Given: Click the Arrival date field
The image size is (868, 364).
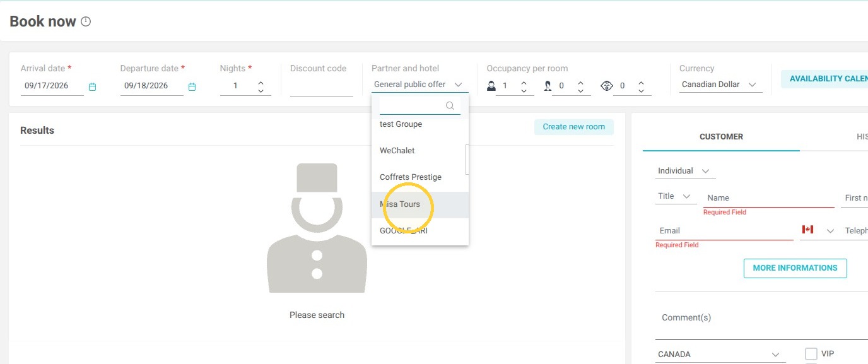Looking at the screenshot, I should click(52, 86).
